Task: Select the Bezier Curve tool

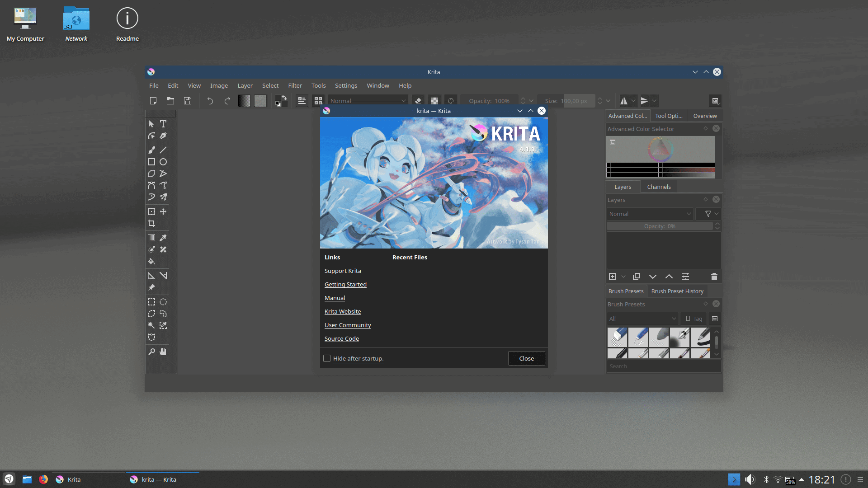Action: pos(151,185)
